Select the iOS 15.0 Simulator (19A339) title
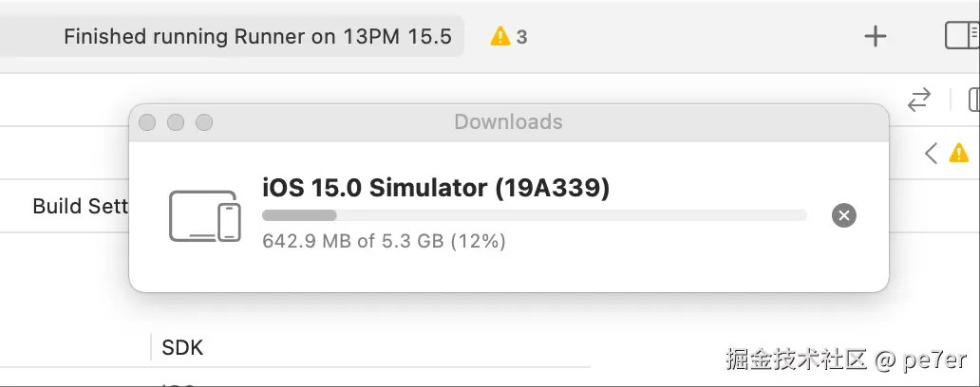This screenshot has height=387, width=980. pos(435,188)
